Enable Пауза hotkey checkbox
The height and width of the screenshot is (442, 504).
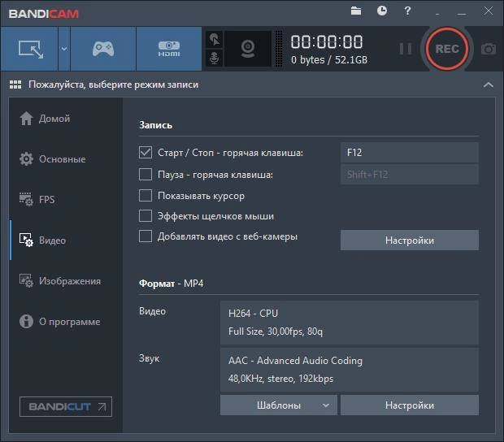point(146,175)
